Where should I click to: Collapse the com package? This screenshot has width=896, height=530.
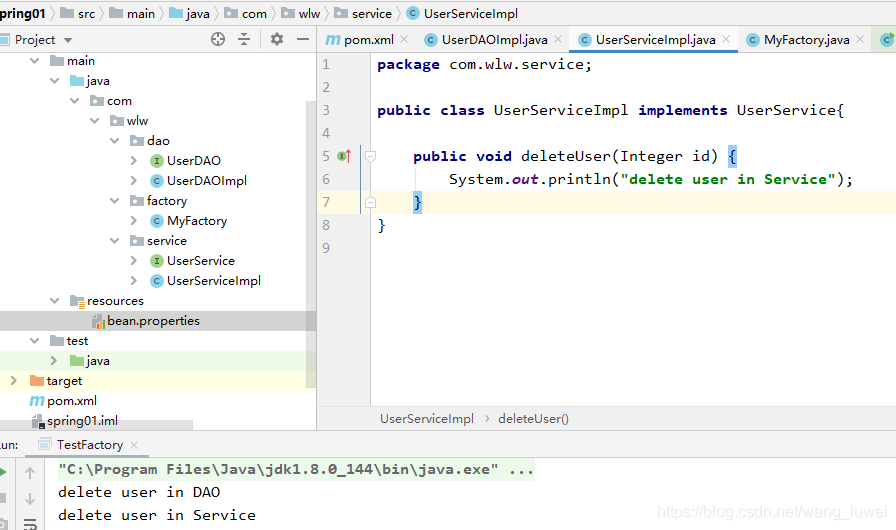point(75,101)
